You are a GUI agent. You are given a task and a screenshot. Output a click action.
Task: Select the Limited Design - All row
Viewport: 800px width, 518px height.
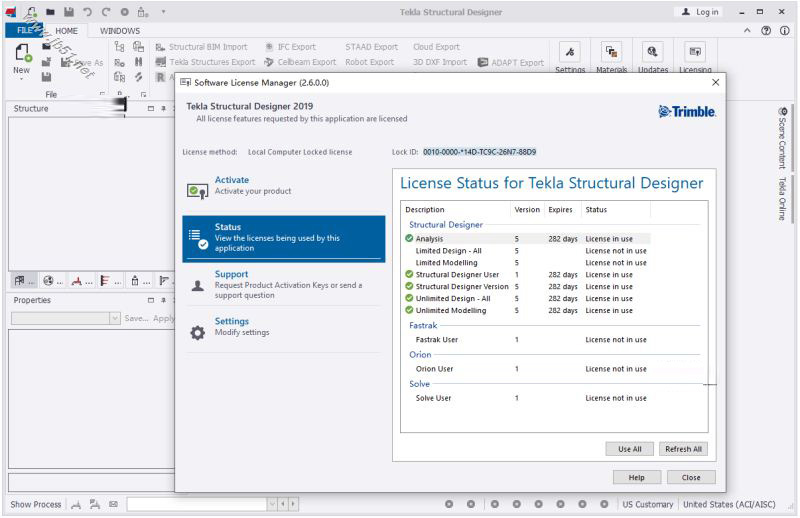(527, 251)
